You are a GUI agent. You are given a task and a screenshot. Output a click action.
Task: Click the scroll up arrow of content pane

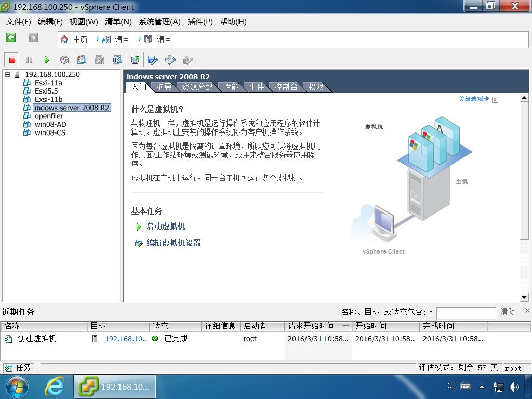click(524, 98)
